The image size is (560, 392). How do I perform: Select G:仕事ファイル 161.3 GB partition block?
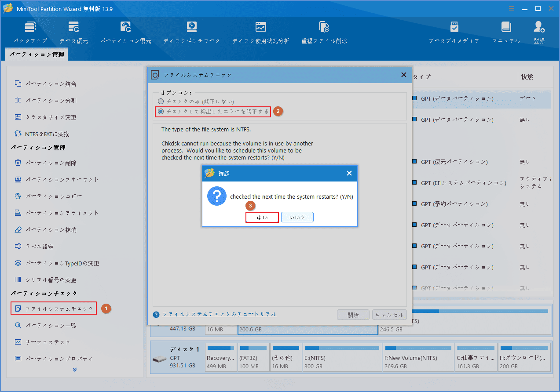click(476, 357)
